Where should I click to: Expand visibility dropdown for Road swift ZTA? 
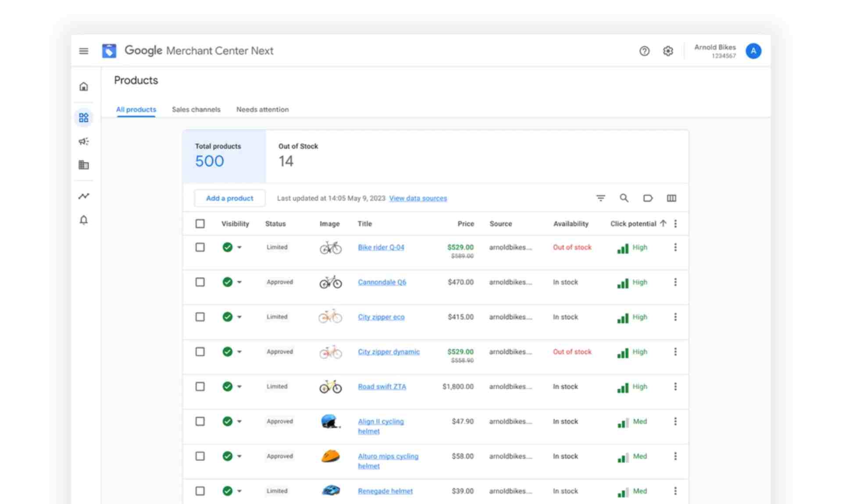click(x=239, y=386)
